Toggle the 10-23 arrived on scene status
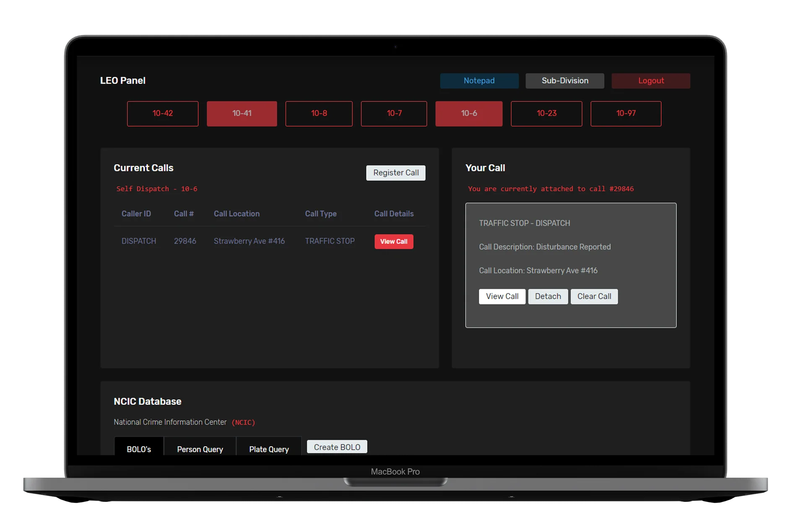The image size is (805, 532). [546, 114]
